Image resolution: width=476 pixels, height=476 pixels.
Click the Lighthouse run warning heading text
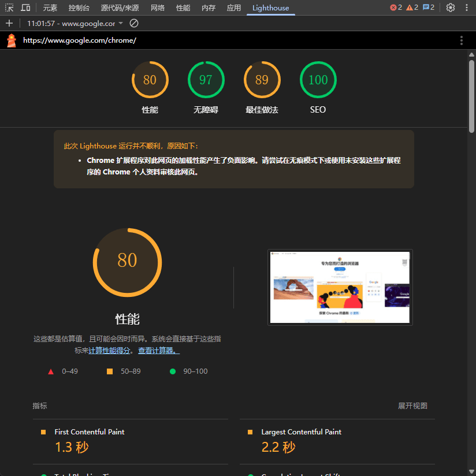(131, 146)
